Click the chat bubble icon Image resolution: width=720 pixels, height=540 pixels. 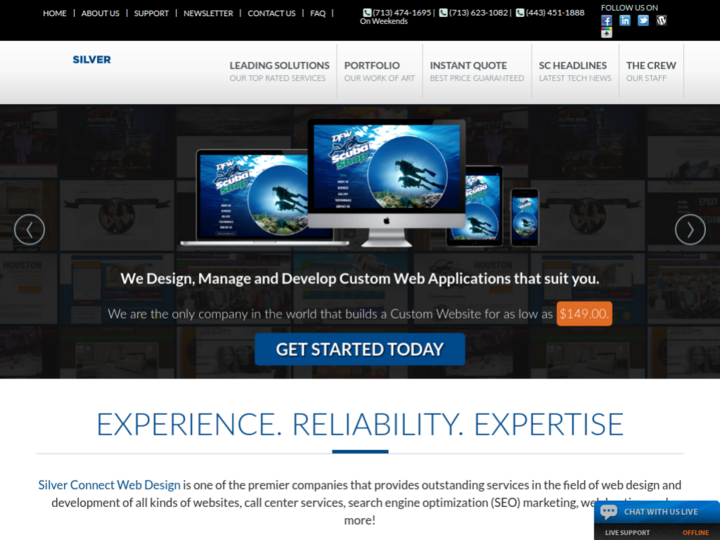609,512
